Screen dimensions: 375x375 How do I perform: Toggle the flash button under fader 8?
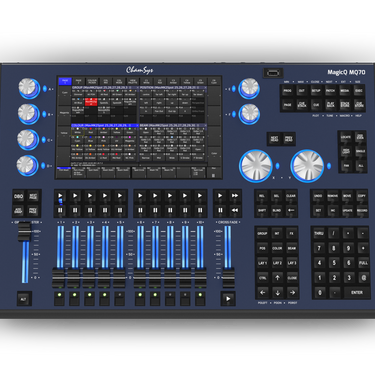tap(170, 298)
